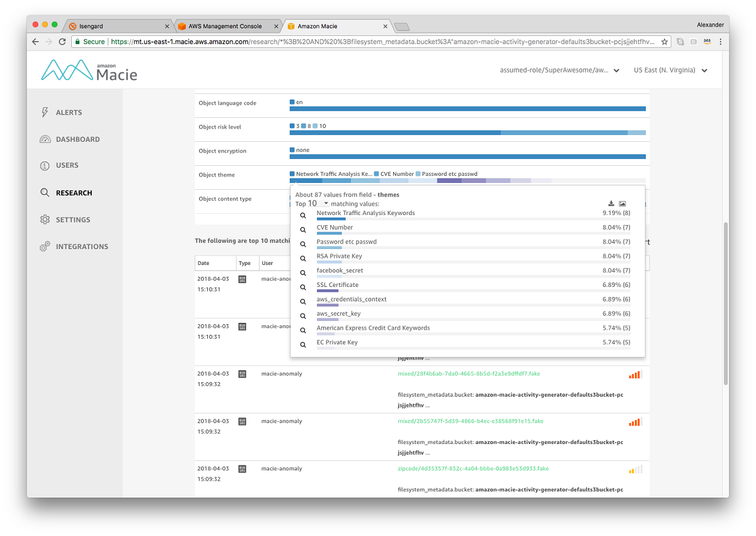Click search icon for RSA Private Key

[303, 259]
